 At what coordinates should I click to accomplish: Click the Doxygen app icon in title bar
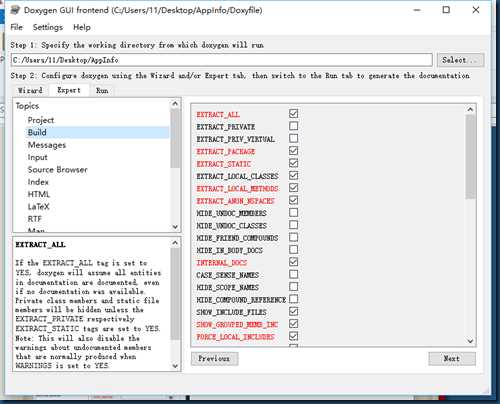(15, 10)
